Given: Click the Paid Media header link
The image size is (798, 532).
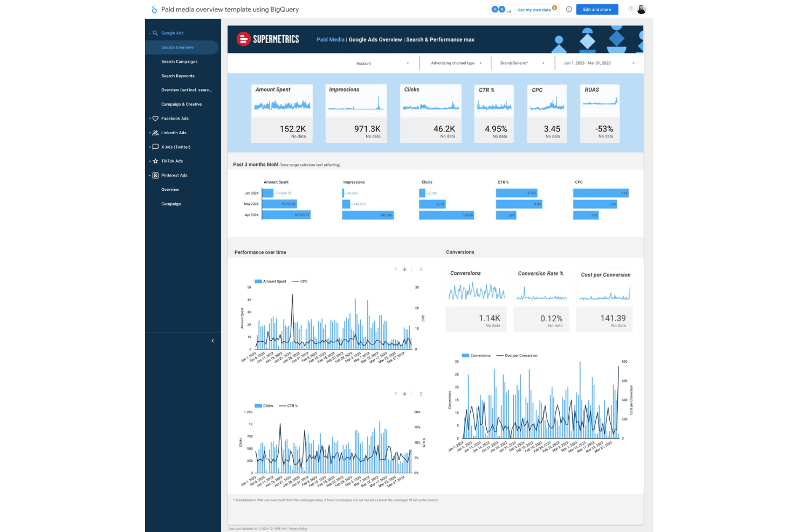Looking at the screenshot, I should click(330, 39).
